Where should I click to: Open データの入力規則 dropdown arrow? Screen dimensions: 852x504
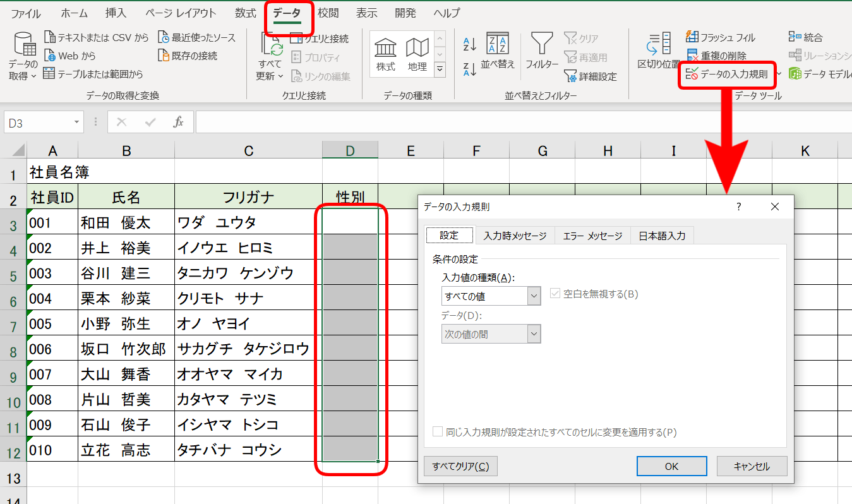tap(777, 75)
